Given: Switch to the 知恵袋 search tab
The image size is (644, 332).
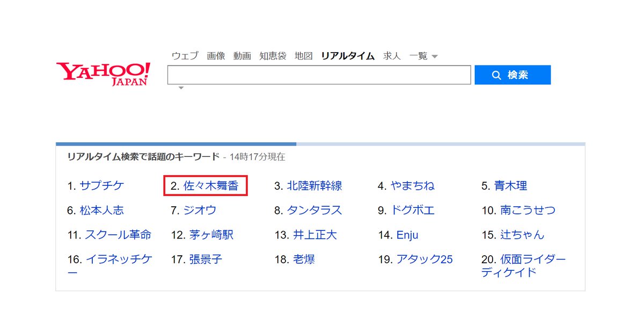Looking at the screenshot, I should 273,56.
